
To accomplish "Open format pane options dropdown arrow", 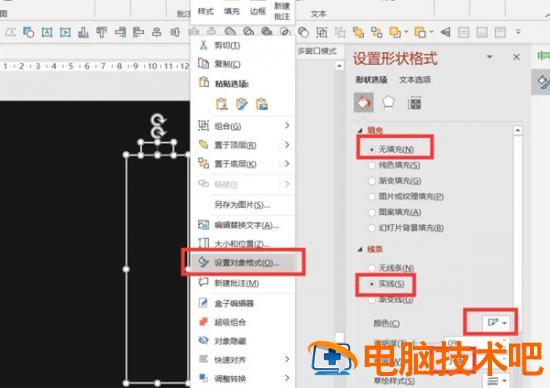I will tap(489, 56).
